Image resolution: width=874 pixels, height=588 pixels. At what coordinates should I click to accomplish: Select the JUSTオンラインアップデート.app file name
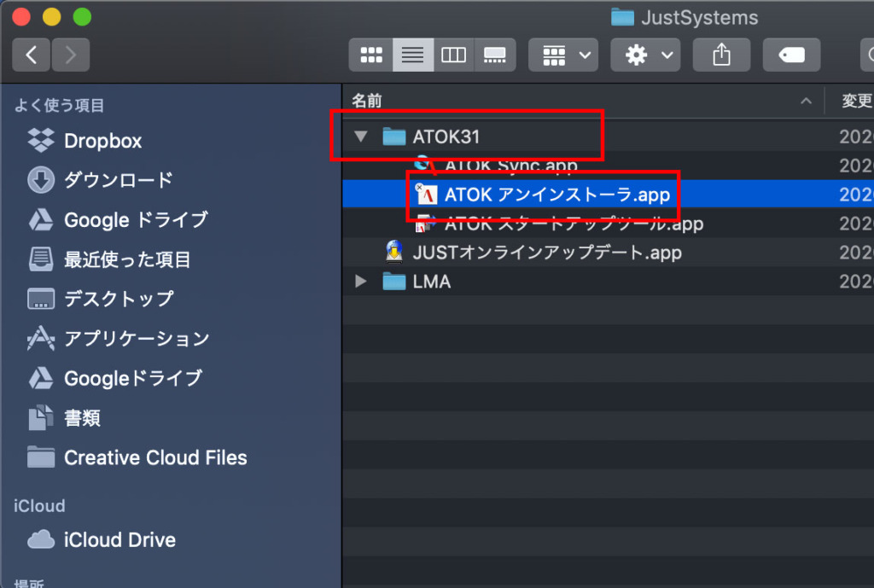coord(547,253)
